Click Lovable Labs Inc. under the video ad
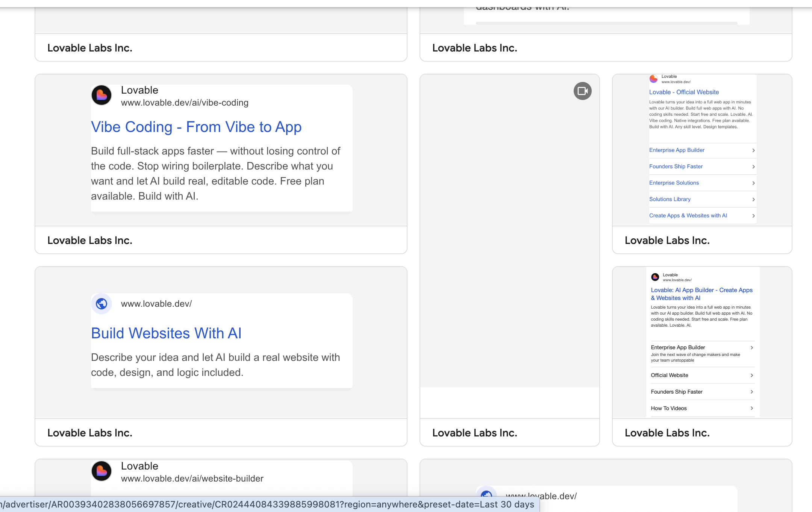Screen dimensions: 812x512 (475, 433)
